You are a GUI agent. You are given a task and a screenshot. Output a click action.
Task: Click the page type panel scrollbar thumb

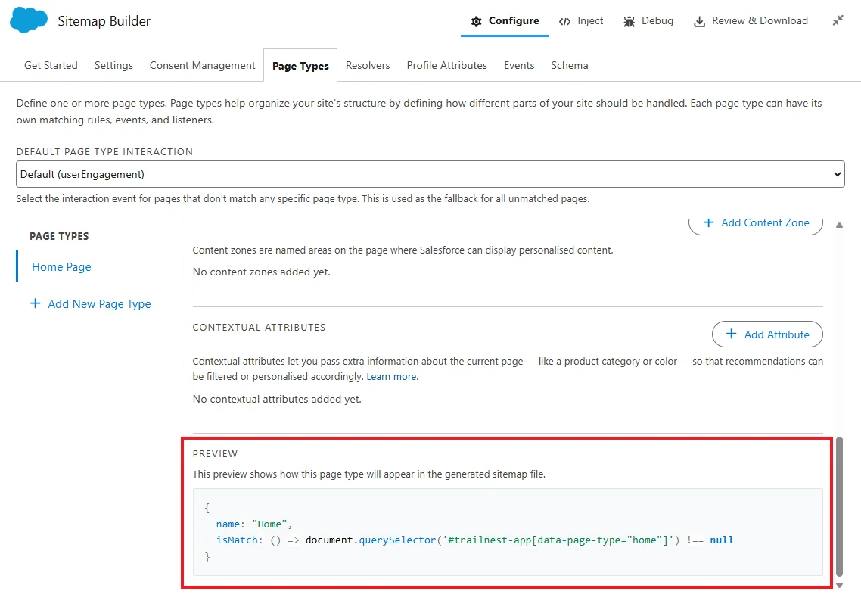point(839,506)
